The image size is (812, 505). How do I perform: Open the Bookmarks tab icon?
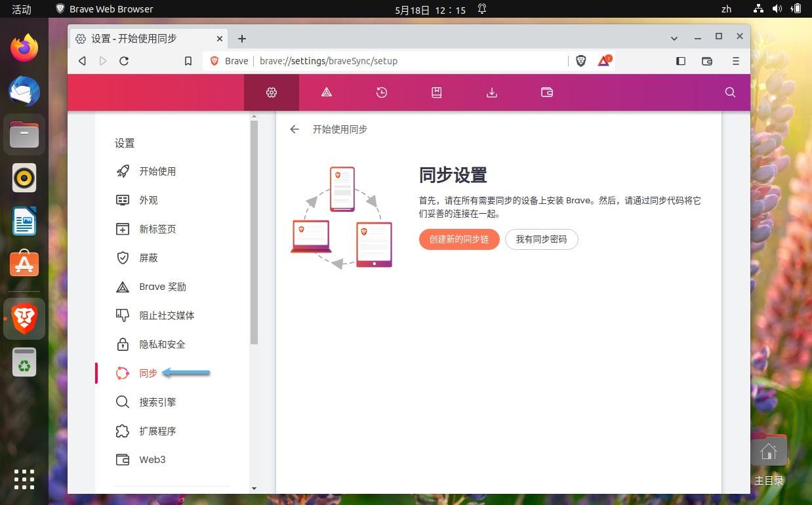pyautogui.click(x=437, y=92)
